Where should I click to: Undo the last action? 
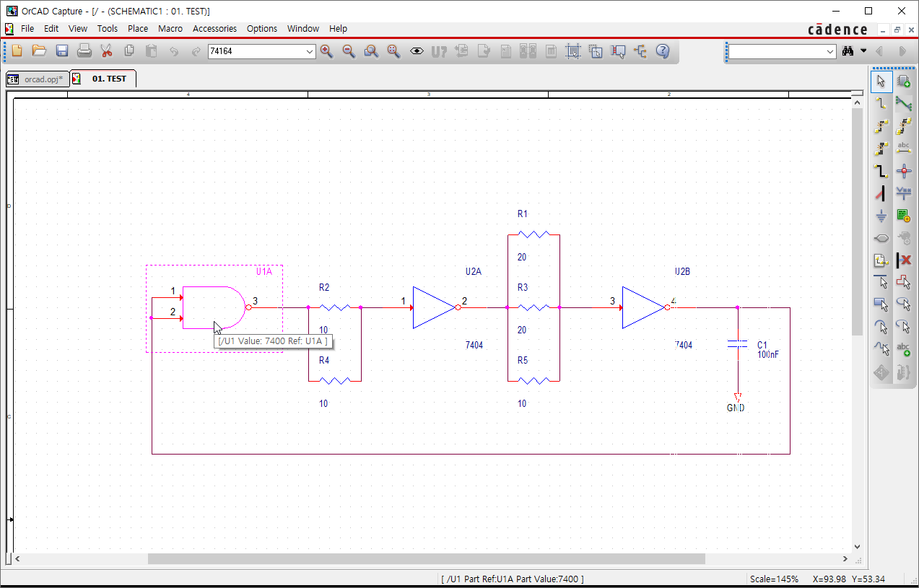click(174, 51)
